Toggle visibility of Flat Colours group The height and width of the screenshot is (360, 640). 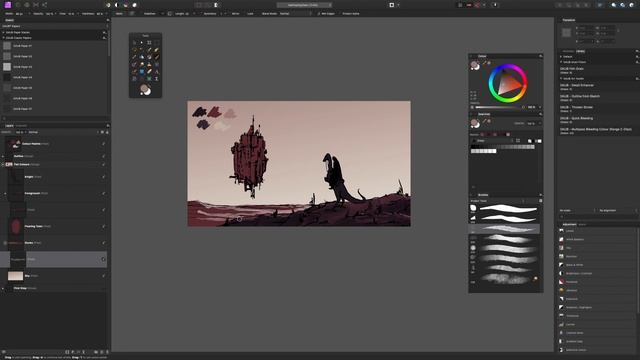tap(103, 164)
